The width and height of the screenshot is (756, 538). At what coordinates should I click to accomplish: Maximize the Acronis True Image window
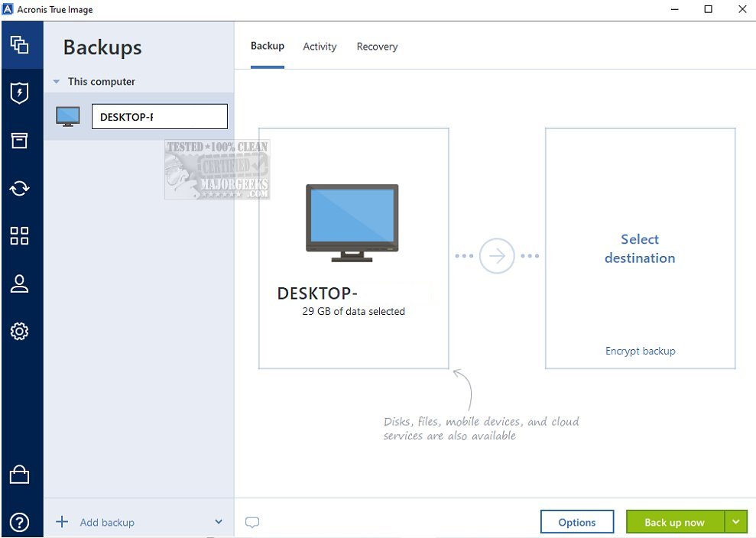coord(709,9)
